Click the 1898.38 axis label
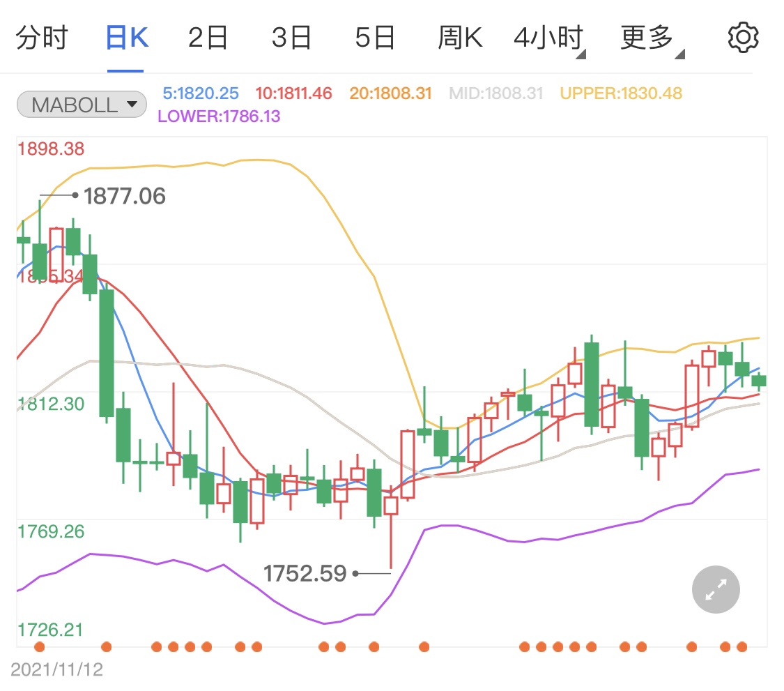Viewport: 784px width, 691px height. (x=51, y=149)
